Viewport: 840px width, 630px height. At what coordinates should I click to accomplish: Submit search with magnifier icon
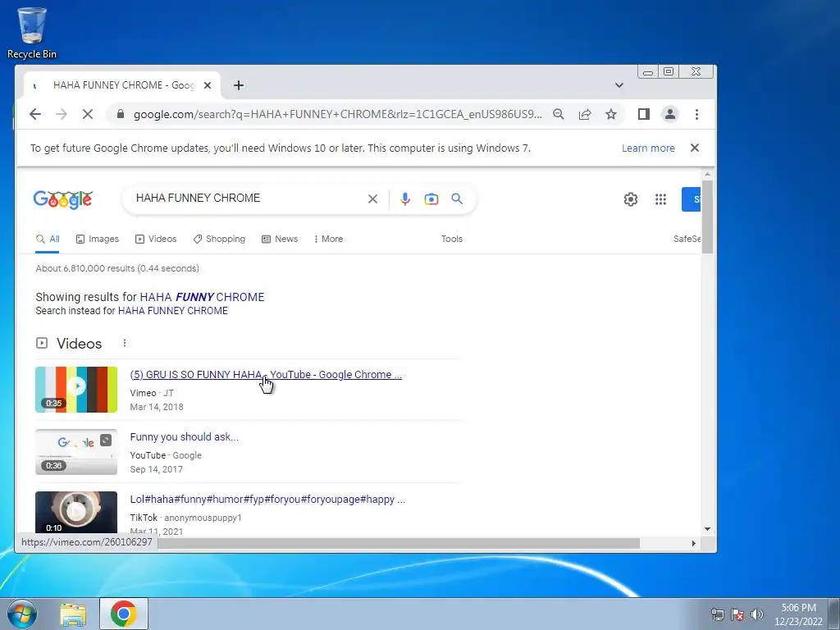click(x=457, y=199)
